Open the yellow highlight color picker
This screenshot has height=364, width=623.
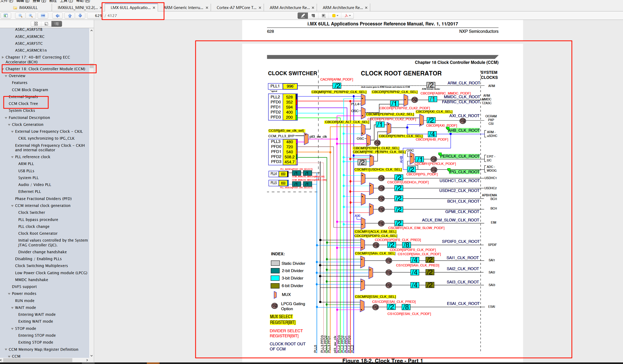[335, 16]
